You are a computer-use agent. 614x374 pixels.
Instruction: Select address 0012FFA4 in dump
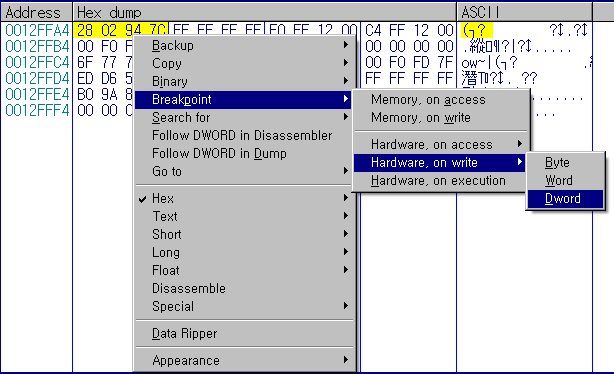coord(37,30)
